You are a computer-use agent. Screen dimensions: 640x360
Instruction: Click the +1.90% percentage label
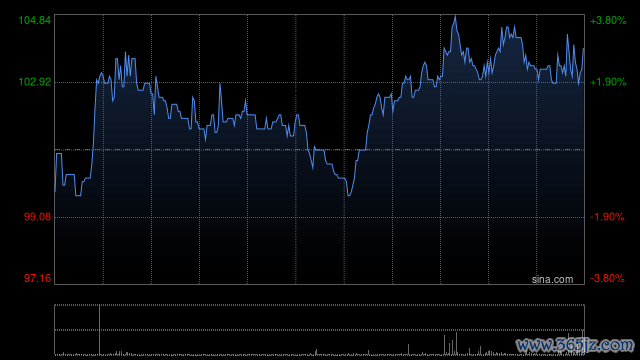(x=608, y=82)
